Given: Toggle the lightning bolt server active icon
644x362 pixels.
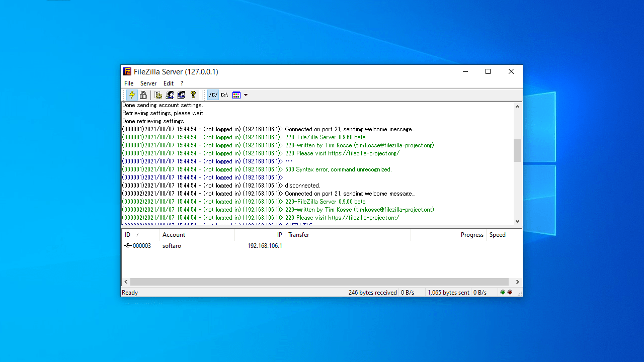Looking at the screenshot, I should pyautogui.click(x=132, y=95).
